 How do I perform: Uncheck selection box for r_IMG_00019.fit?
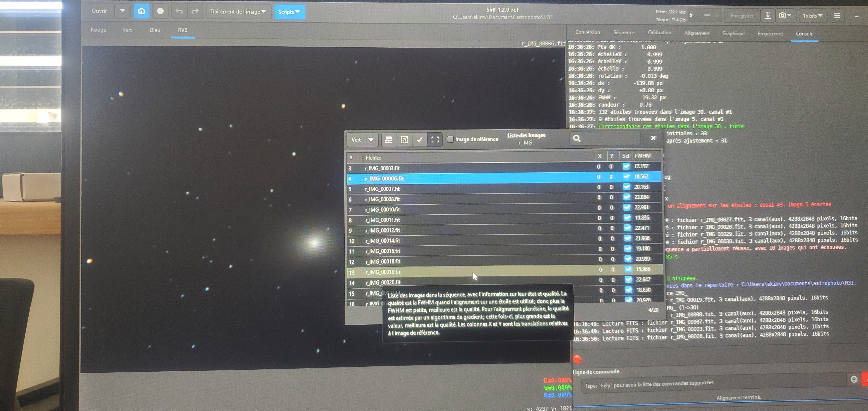click(628, 269)
